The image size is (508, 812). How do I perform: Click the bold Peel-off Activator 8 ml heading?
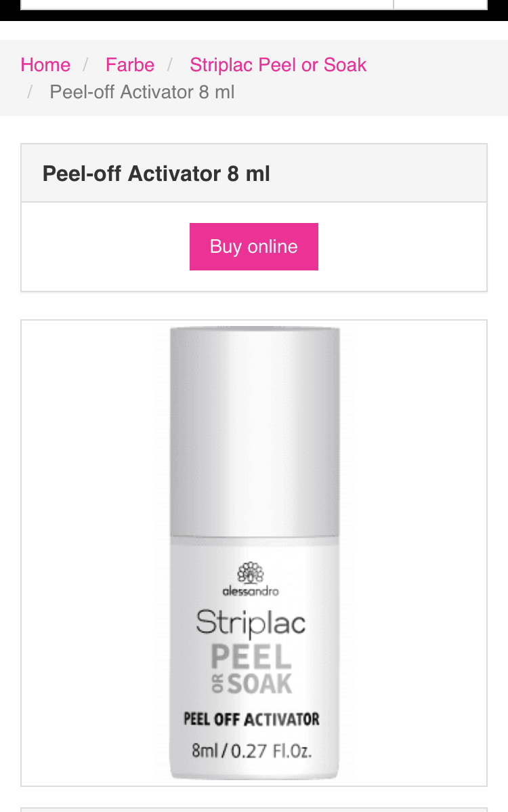click(156, 174)
